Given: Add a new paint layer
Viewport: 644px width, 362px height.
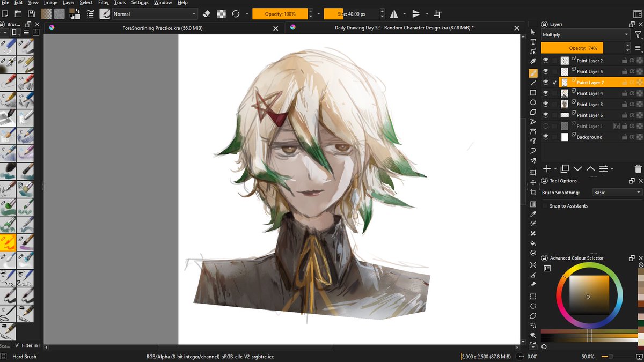Looking at the screenshot, I should (547, 168).
